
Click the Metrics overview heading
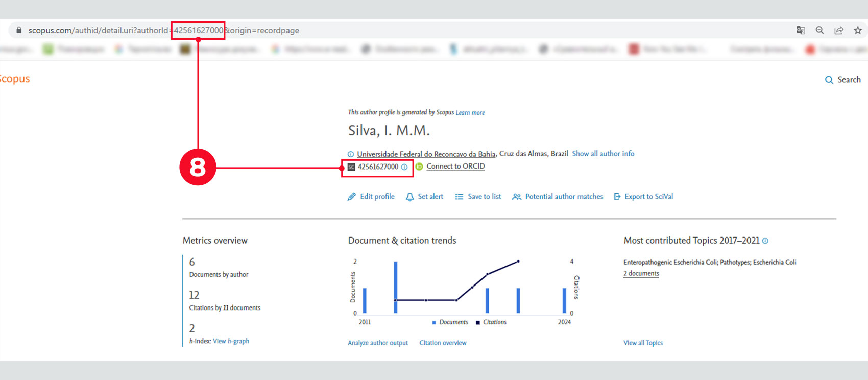click(x=215, y=241)
